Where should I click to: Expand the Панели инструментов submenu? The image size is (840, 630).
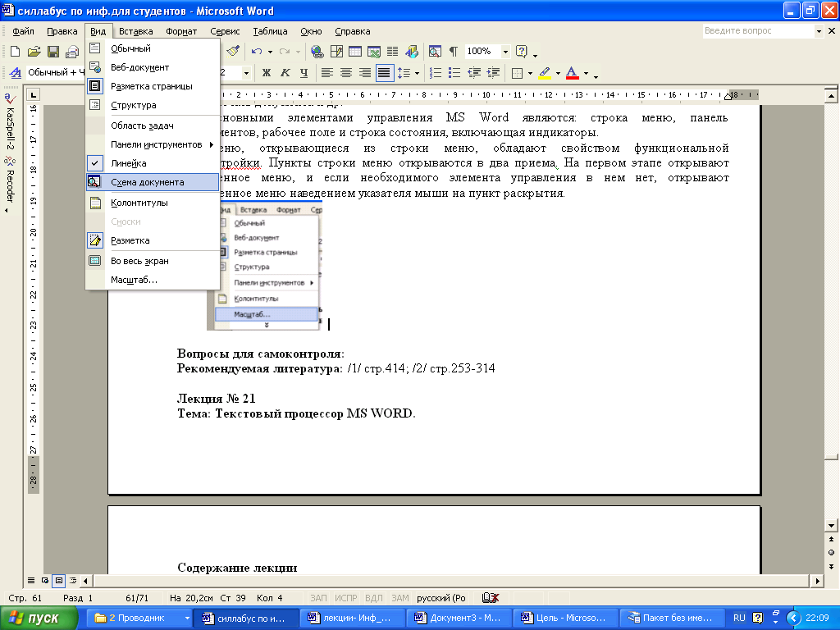pos(153,144)
